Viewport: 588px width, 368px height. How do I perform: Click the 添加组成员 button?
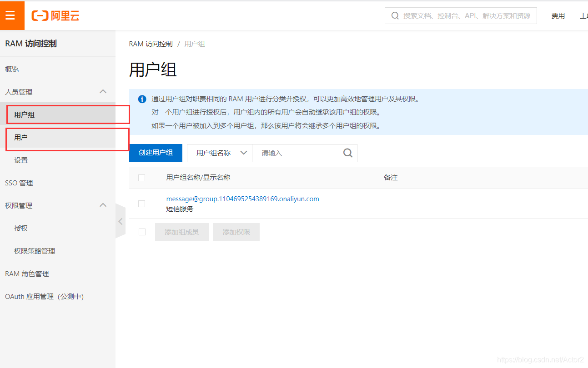181,232
